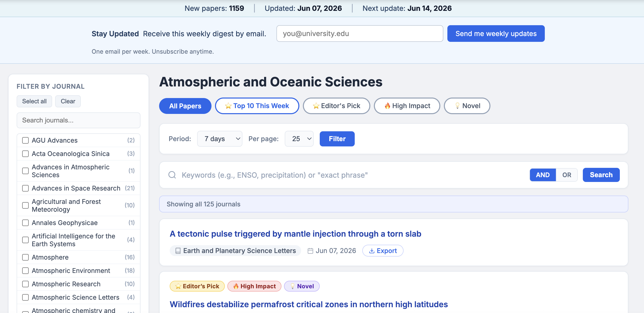Screen dimensions: 644x313
Task: Open Wildfires destabilize permafrost paper link
Action: tap(309, 304)
